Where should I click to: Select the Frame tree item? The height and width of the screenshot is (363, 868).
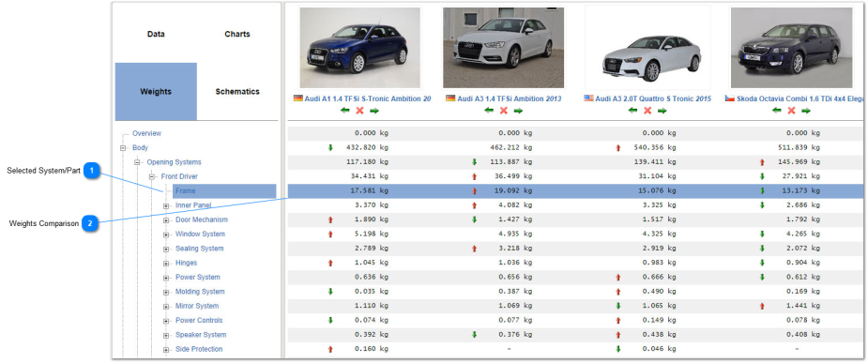[225, 191]
